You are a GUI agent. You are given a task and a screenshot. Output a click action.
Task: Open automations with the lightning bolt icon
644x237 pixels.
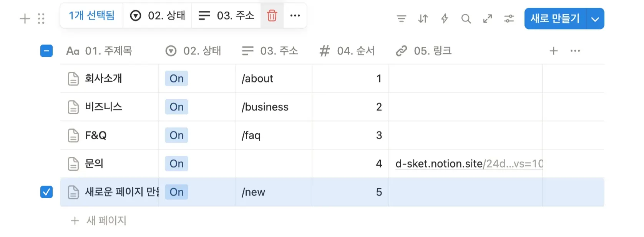pos(444,18)
